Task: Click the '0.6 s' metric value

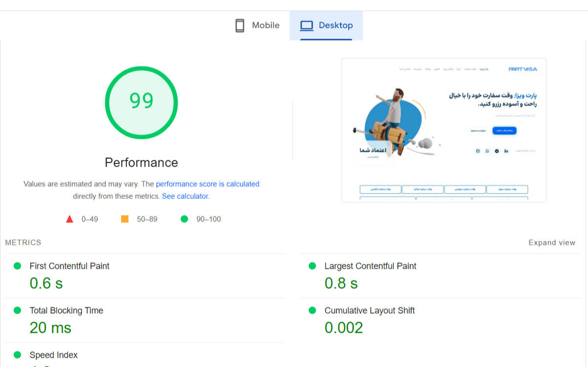Action: (46, 283)
